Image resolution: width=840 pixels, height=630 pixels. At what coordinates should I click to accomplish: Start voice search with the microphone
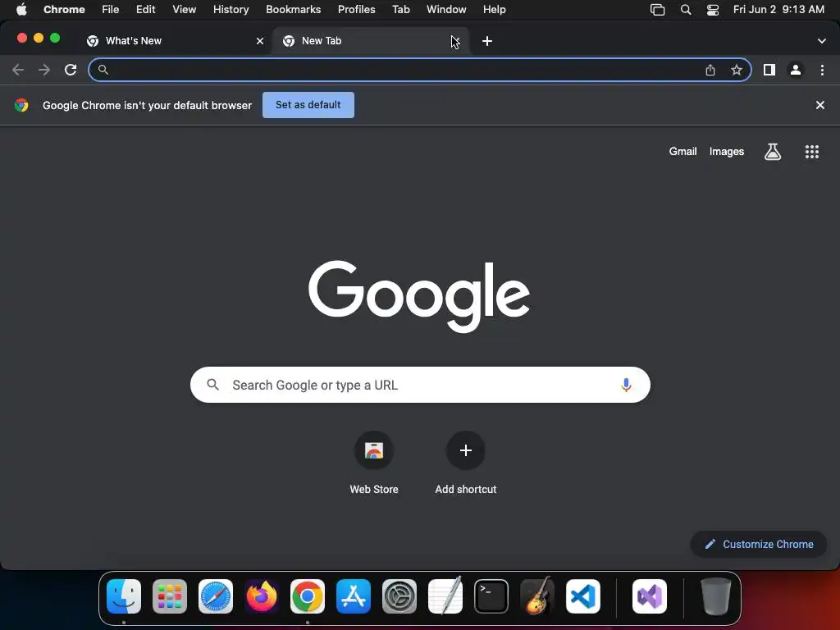coord(626,385)
